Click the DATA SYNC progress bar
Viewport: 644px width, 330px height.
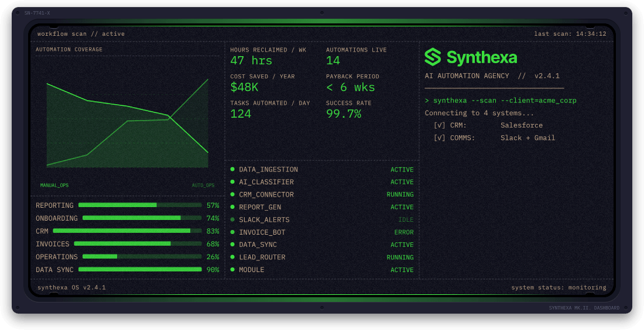pos(140,270)
